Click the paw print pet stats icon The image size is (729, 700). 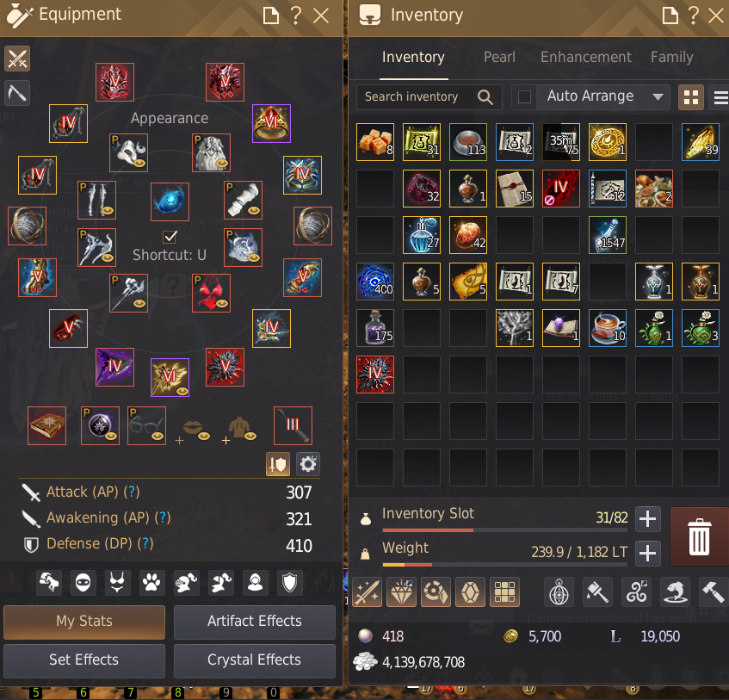click(x=151, y=582)
